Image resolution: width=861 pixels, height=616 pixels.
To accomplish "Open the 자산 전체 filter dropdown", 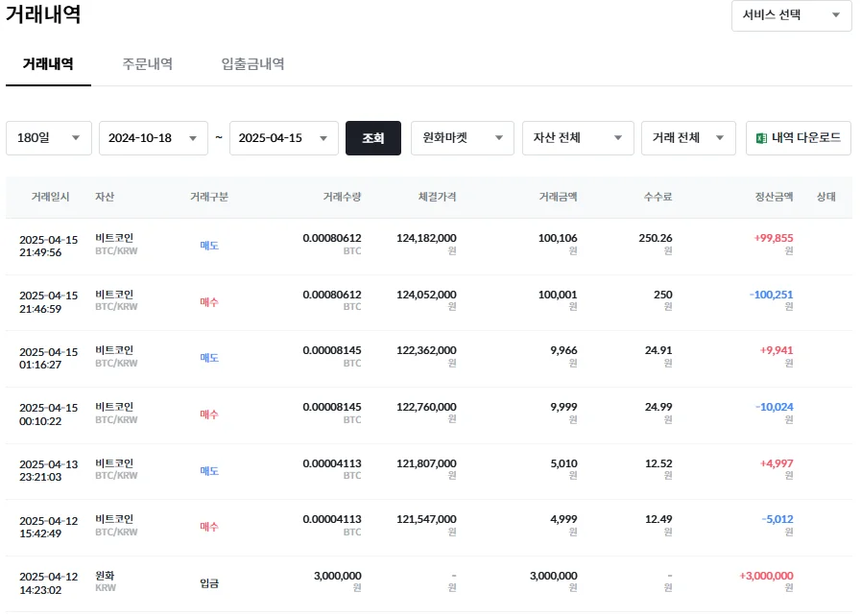I will coord(578,138).
